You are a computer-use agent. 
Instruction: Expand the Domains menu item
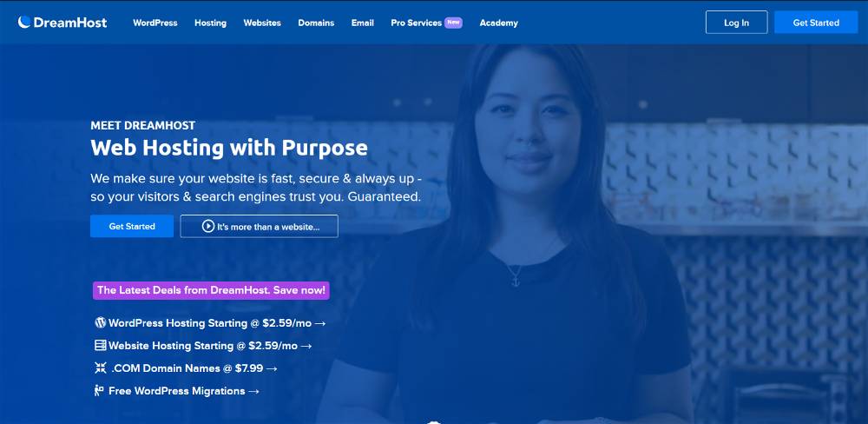pos(316,23)
